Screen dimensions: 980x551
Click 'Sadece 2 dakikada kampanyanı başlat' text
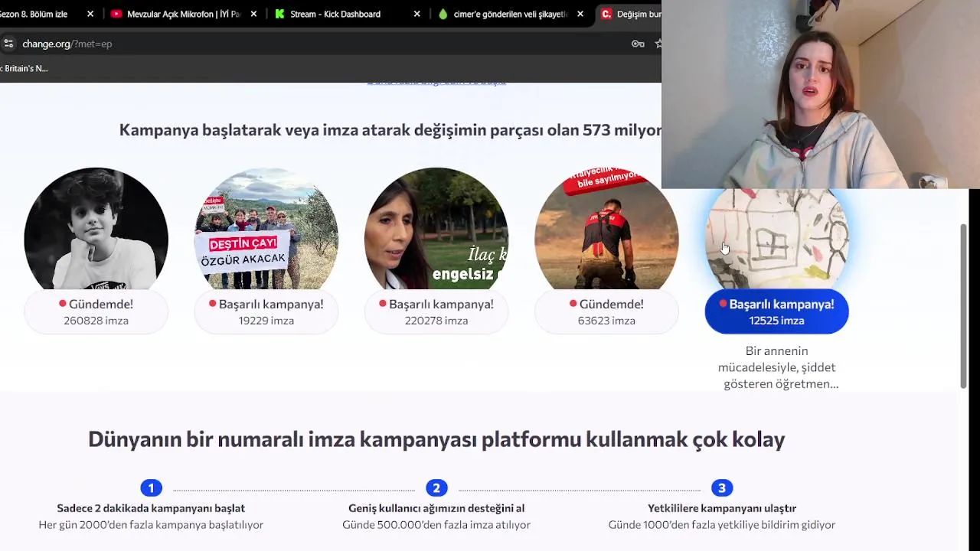(x=151, y=508)
